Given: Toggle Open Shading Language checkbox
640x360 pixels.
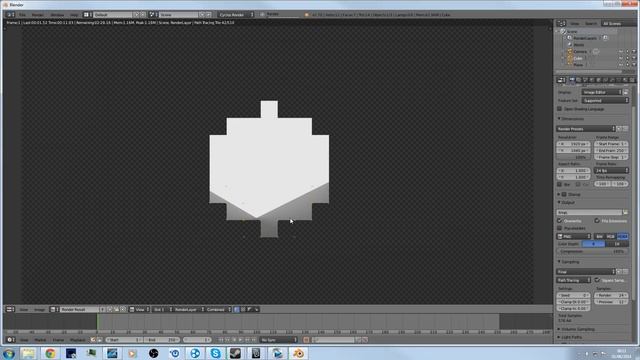Looking at the screenshot, I should click(x=560, y=109).
